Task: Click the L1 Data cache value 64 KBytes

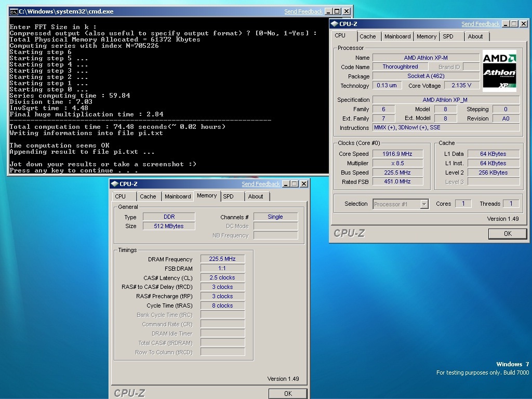Action: pyautogui.click(x=494, y=154)
